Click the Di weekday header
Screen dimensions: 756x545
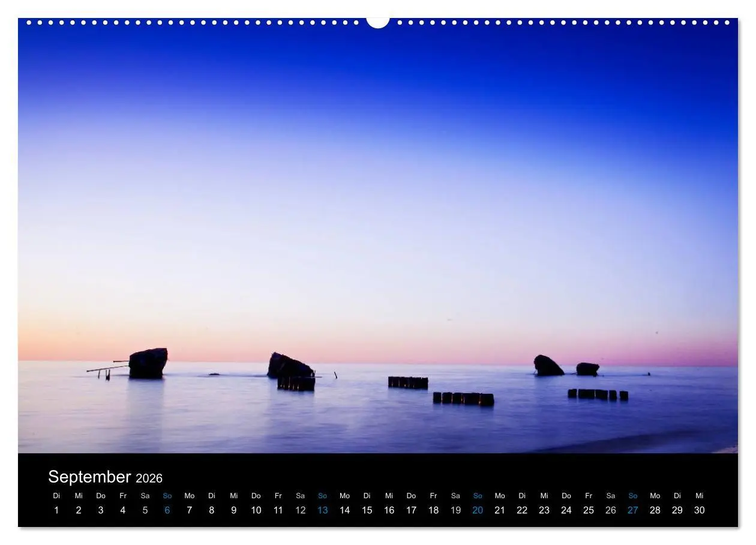click(56, 496)
